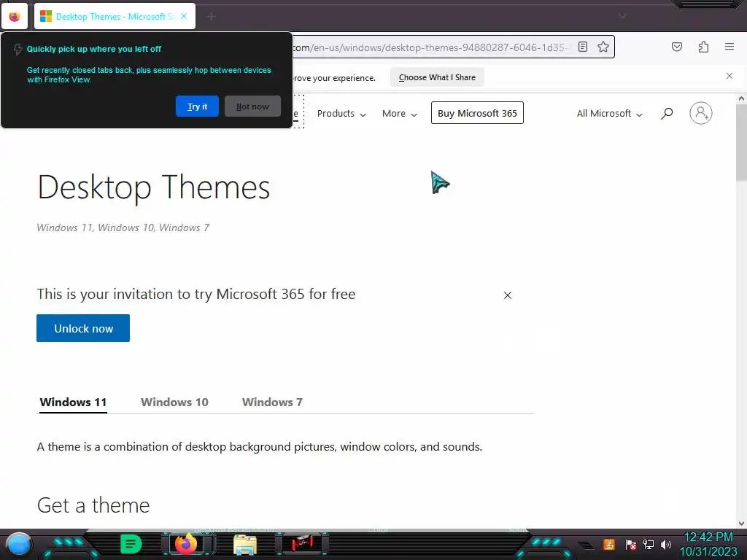Image resolution: width=747 pixels, height=560 pixels.
Task: Close the Desktop Themes tab
Action: click(x=184, y=16)
